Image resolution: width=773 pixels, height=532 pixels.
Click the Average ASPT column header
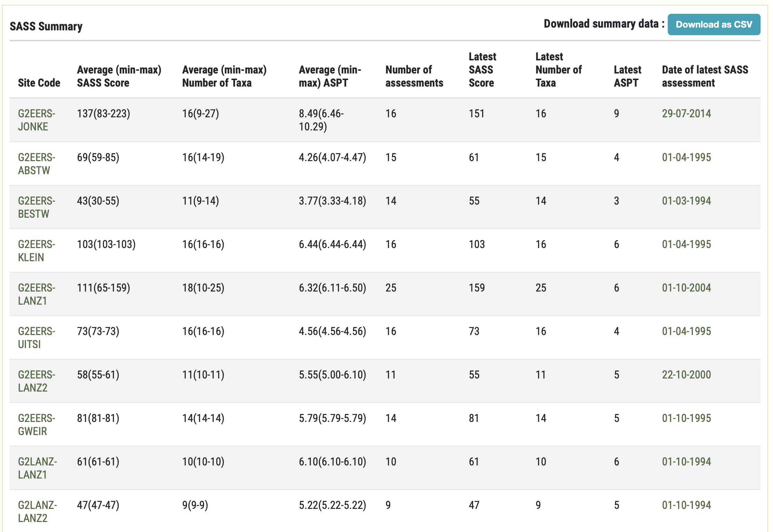pyautogui.click(x=330, y=76)
